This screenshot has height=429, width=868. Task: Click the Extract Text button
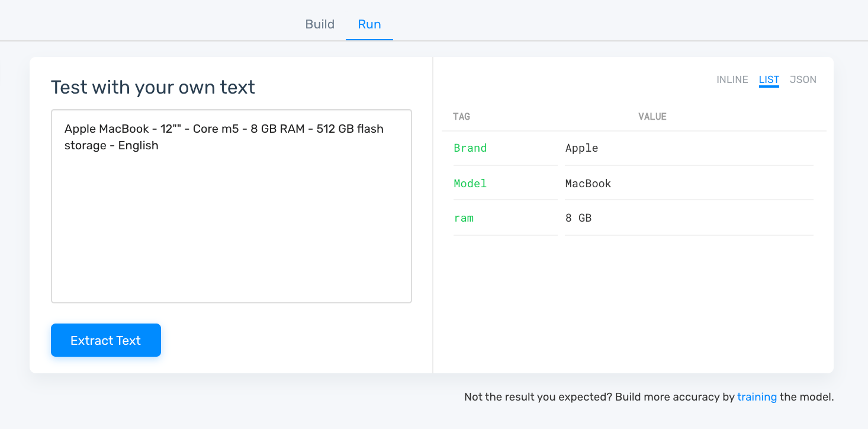[106, 340]
